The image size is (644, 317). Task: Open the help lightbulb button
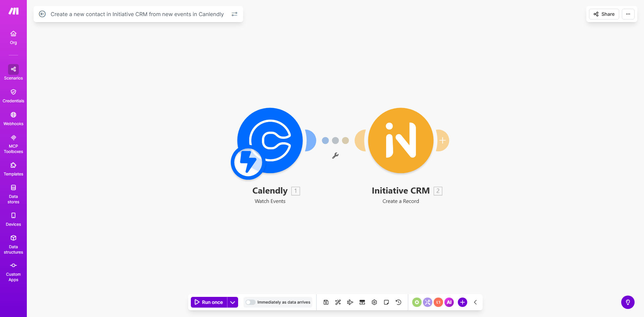[x=628, y=302]
